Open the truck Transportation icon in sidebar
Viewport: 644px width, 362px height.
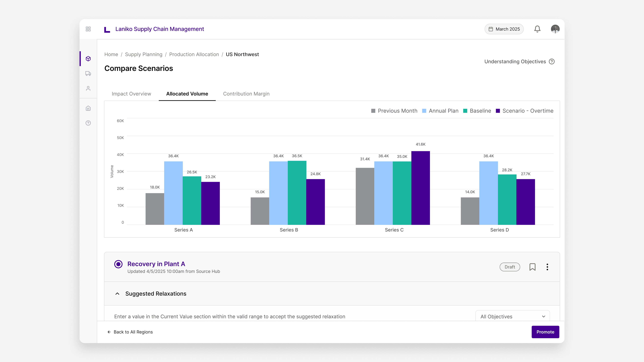click(88, 73)
